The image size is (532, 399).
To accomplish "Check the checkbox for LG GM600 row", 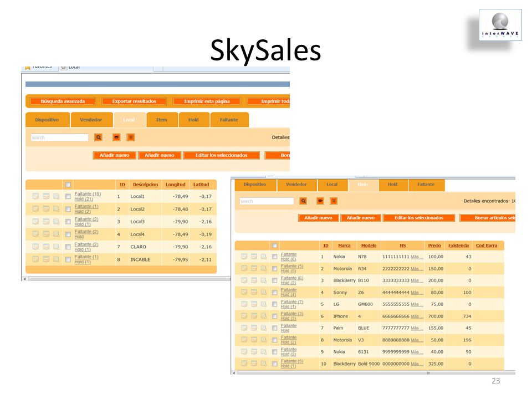I will point(274,304).
